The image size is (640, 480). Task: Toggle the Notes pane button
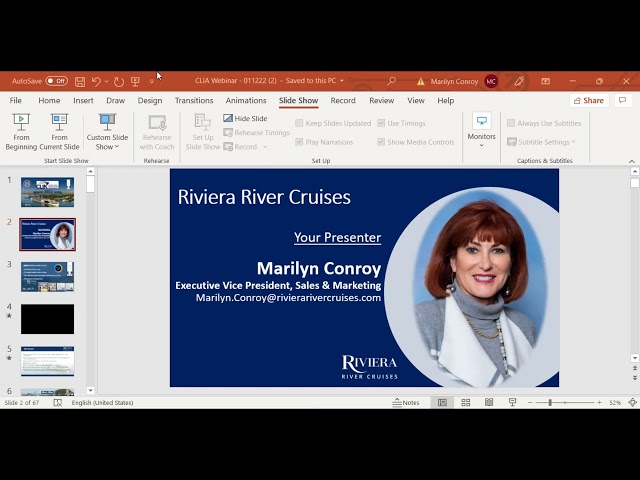[406, 403]
